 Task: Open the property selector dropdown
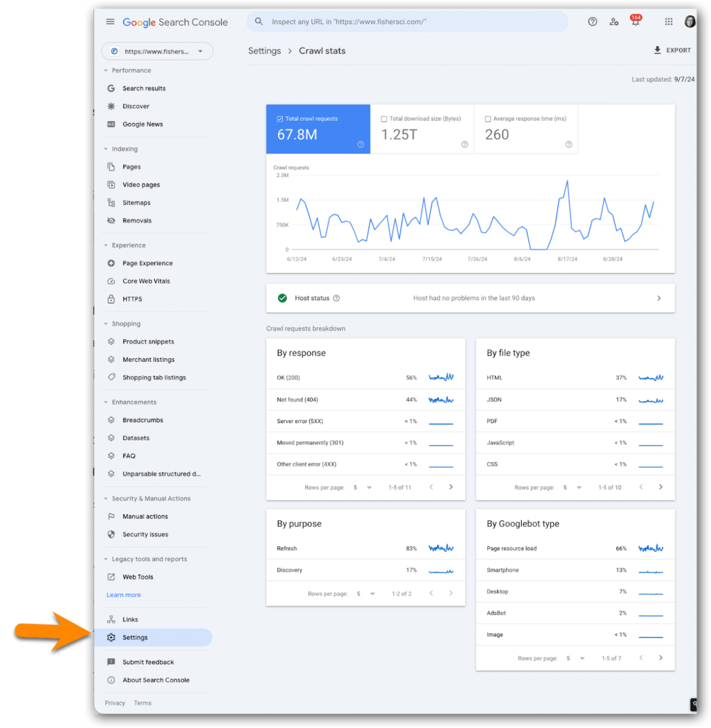[157, 51]
